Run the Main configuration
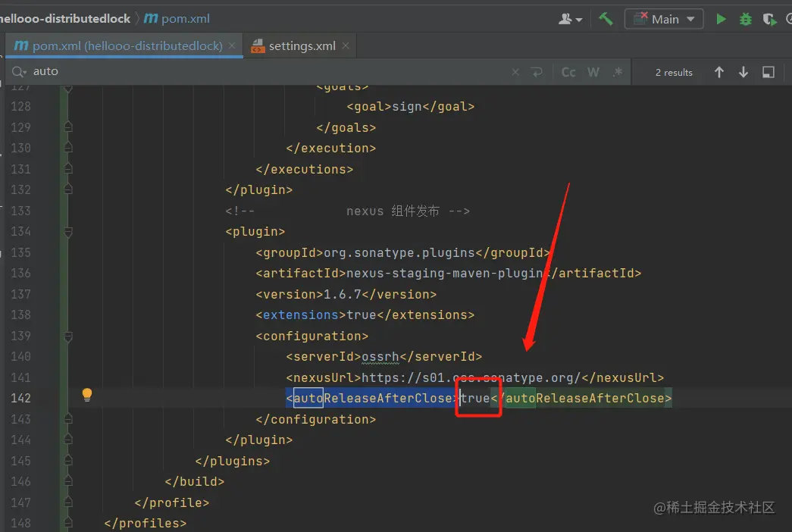 tap(721, 19)
